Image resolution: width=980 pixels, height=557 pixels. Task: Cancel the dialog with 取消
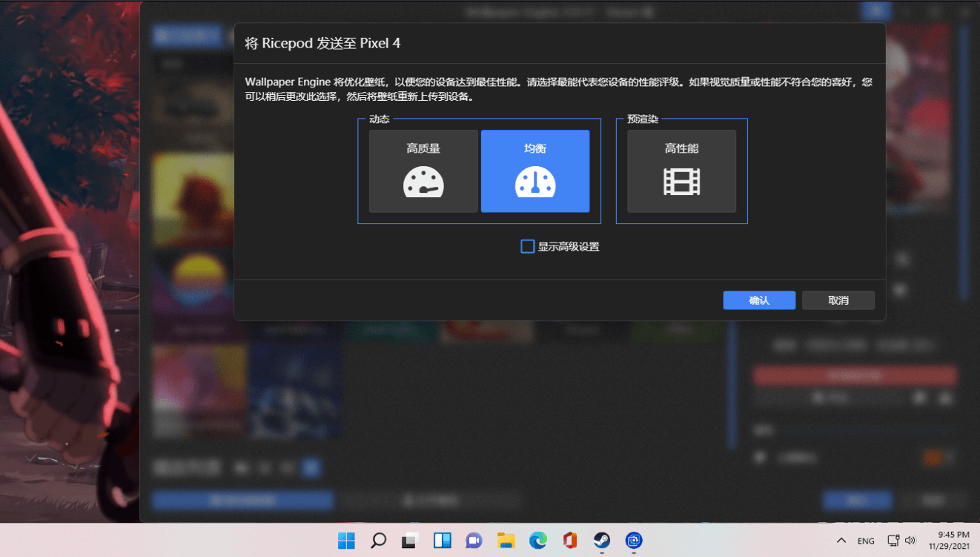point(838,300)
